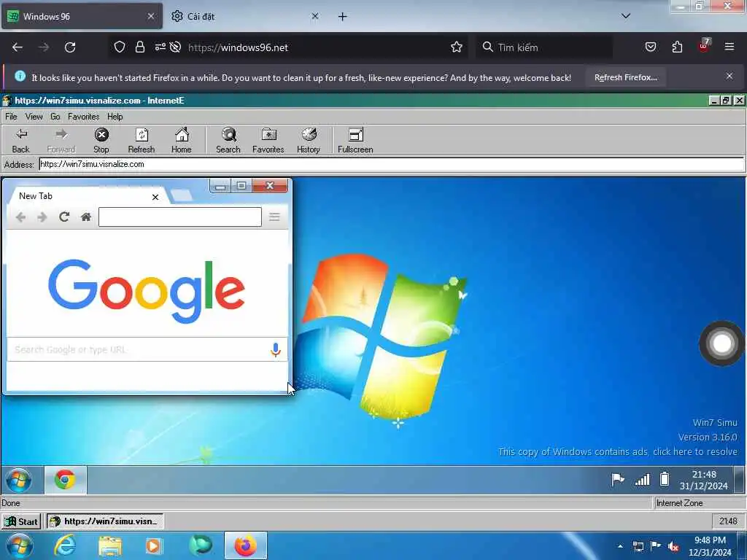Viewport: 747px width, 560px height.
Task: Click Chrome on Win7 Simu taskbar
Action: click(x=65, y=480)
